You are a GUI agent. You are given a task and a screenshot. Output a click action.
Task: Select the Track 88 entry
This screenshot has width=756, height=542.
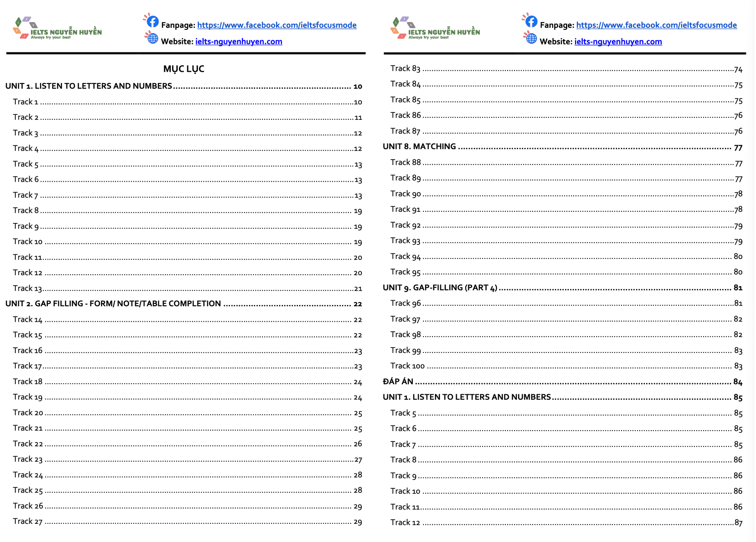(x=566, y=163)
